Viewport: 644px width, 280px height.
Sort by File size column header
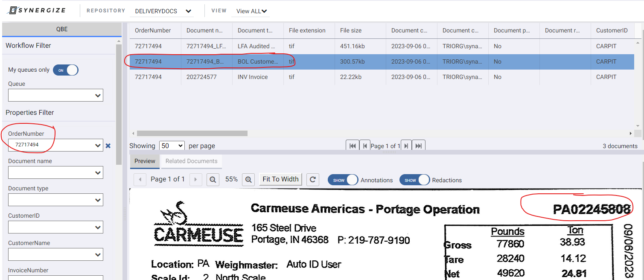pos(360,30)
